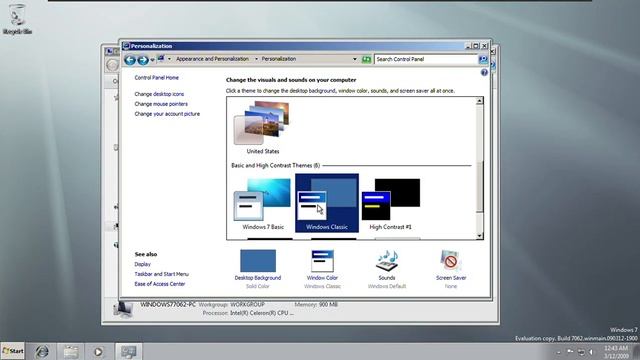Show hidden tray icons arrow
This screenshot has height=360, width=640.
tap(558, 352)
